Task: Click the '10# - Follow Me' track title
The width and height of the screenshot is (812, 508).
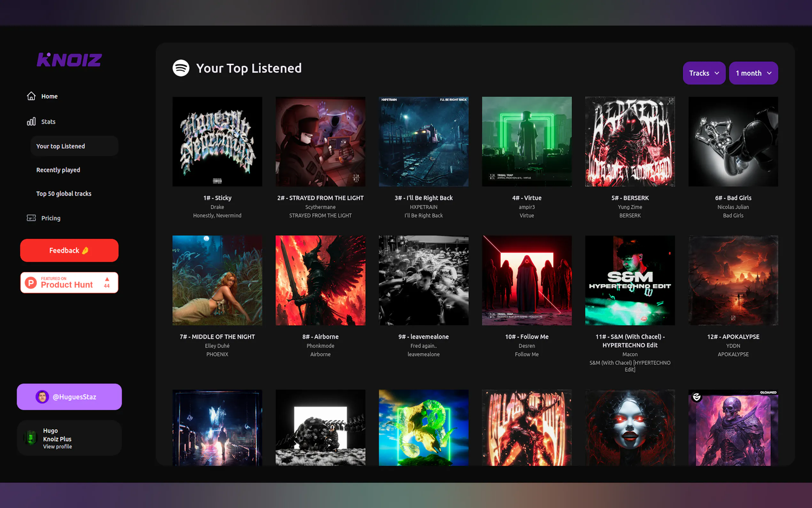Action: pyautogui.click(x=527, y=337)
